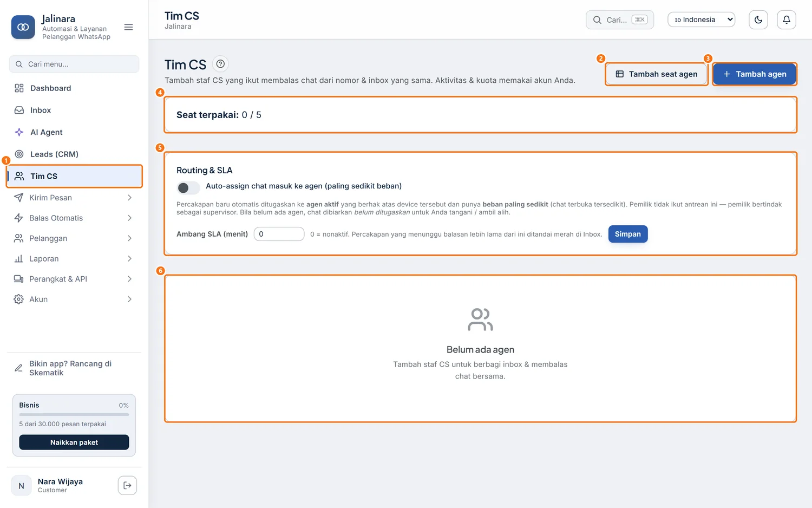Click the Leads (CRM) target icon

point(19,154)
